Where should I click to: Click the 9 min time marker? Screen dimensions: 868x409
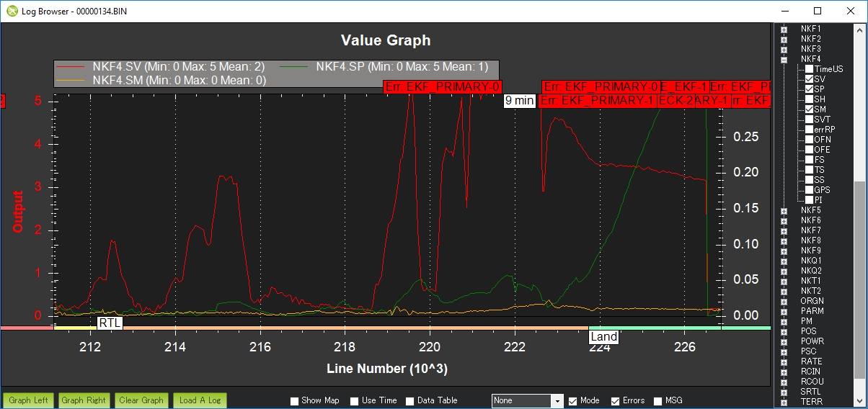click(519, 101)
